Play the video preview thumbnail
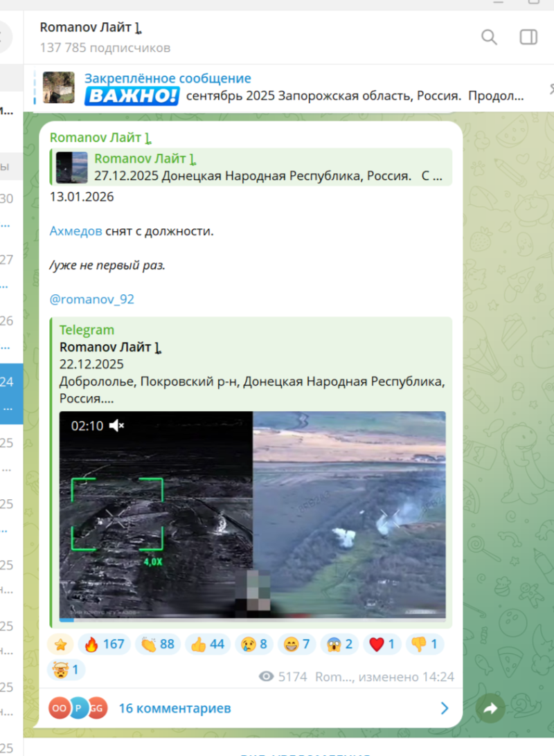 (x=252, y=516)
